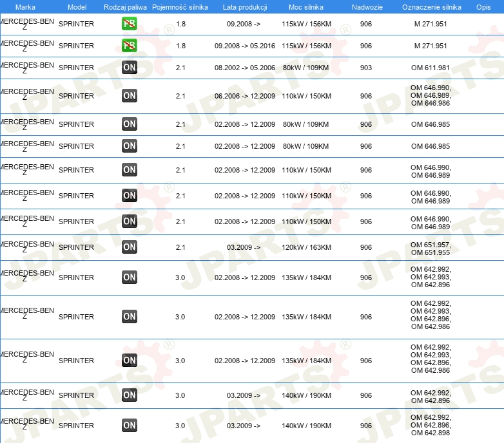Select the Nadwozie column header
The width and height of the screenshot is (504, 443).
(x=365, y=7)
